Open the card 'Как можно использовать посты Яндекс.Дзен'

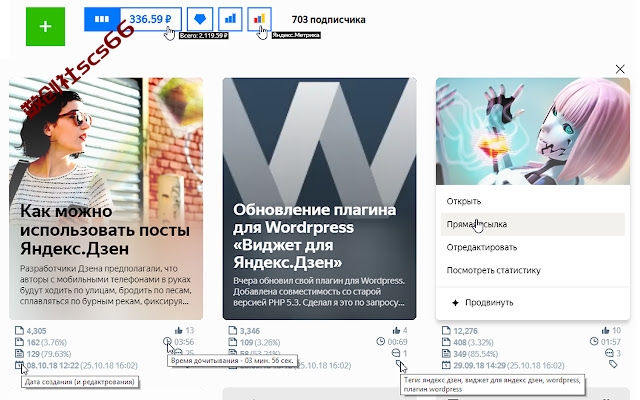(x=106, y=198)
